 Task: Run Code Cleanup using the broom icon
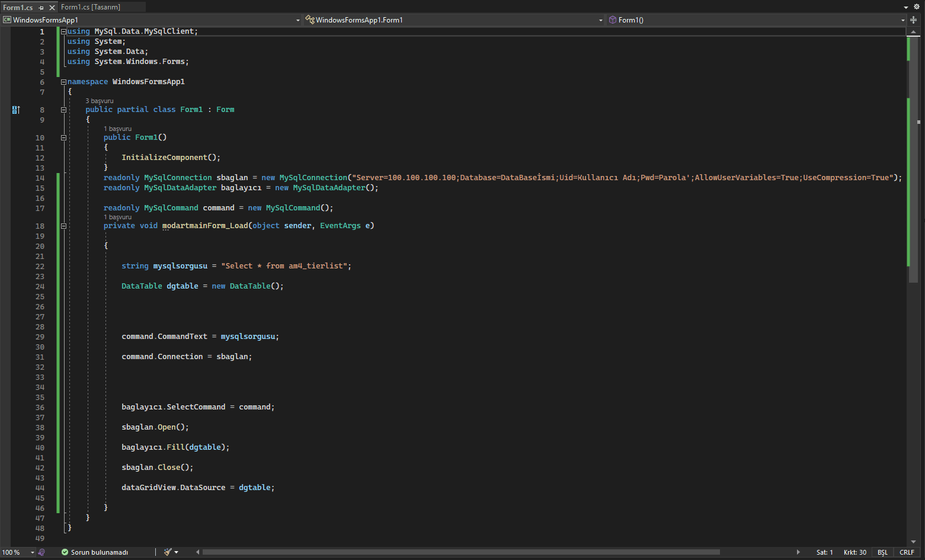[x=168, y=552]
